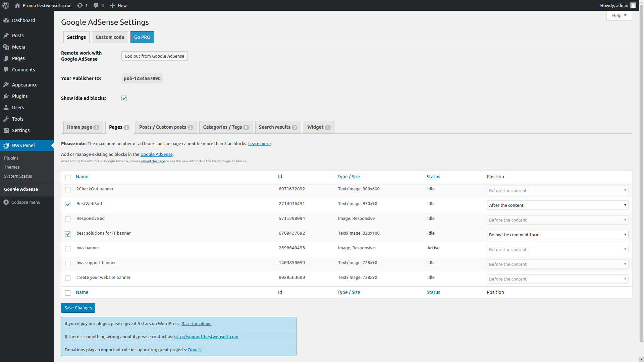Open updates via the refresh icon
The height and width of the screenshot is (362, 644).
pyautogui.click(x=80, y=5)
